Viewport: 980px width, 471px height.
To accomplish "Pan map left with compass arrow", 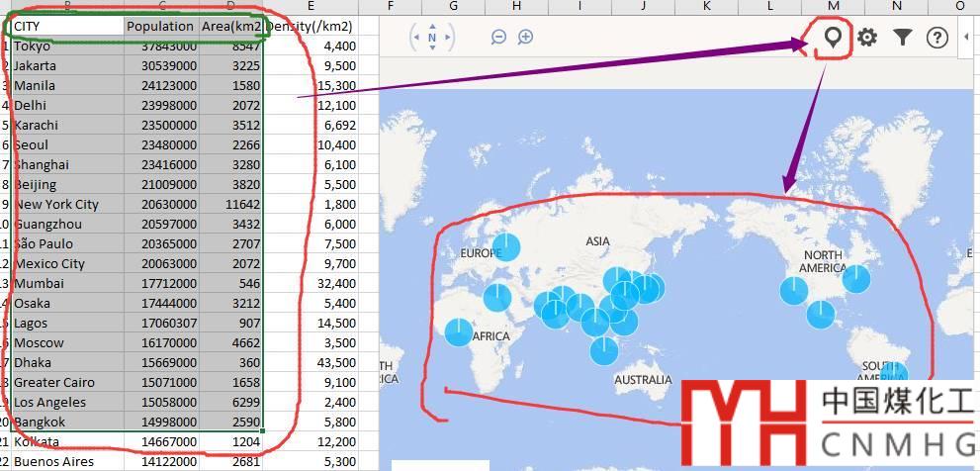I will point(418,38).
